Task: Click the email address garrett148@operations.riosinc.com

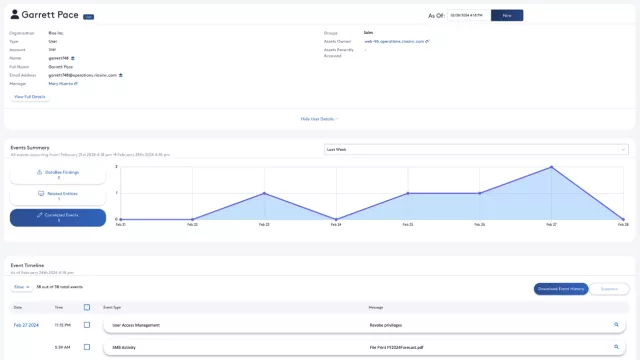Action: 82,75
